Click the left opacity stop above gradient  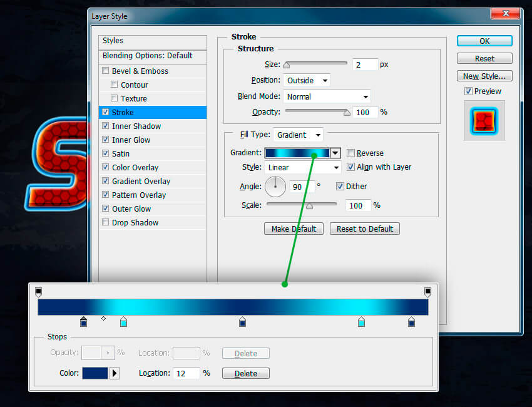point(38,292)
